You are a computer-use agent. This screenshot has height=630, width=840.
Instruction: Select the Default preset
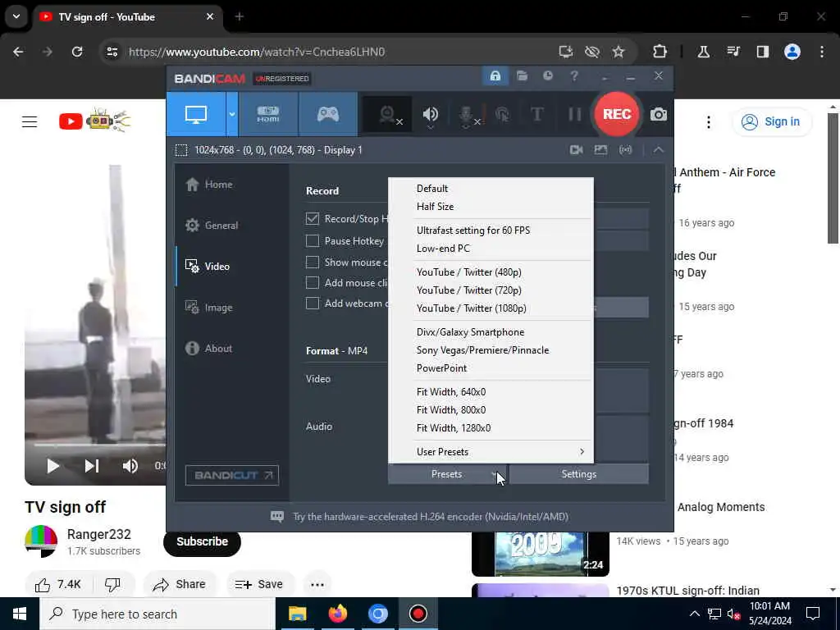click(491, 189)
